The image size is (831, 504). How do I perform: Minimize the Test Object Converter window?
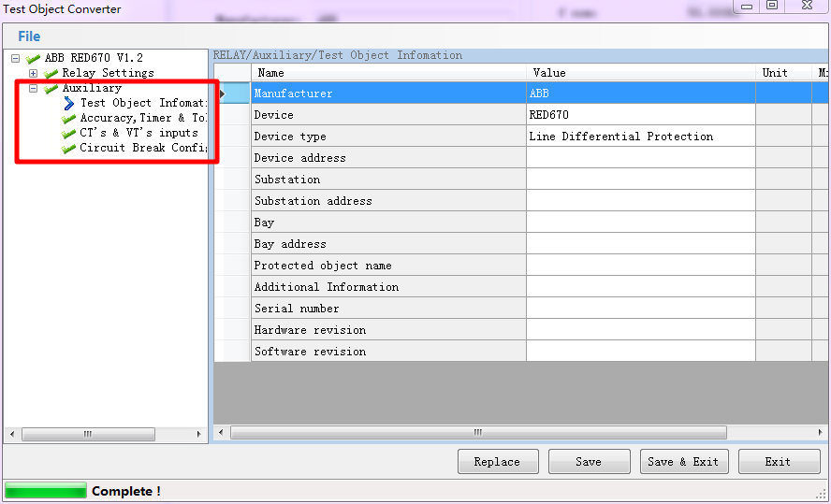(x=747, y=6)
